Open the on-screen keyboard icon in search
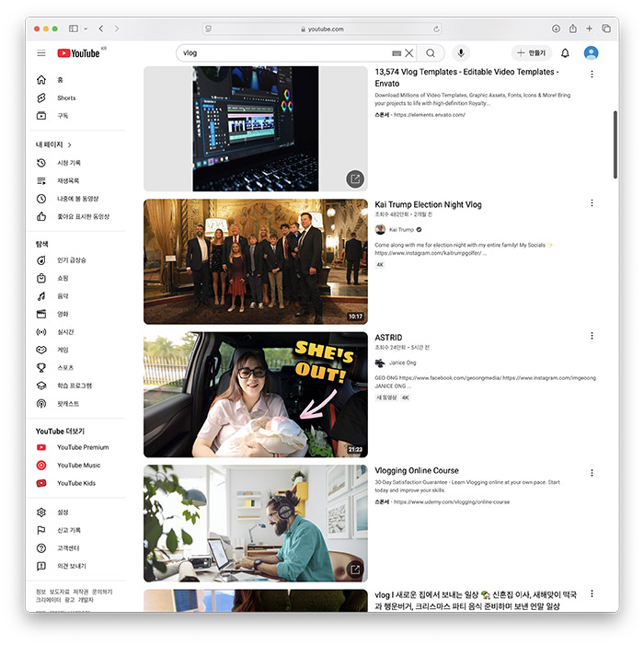 click(x=397, y=53)
